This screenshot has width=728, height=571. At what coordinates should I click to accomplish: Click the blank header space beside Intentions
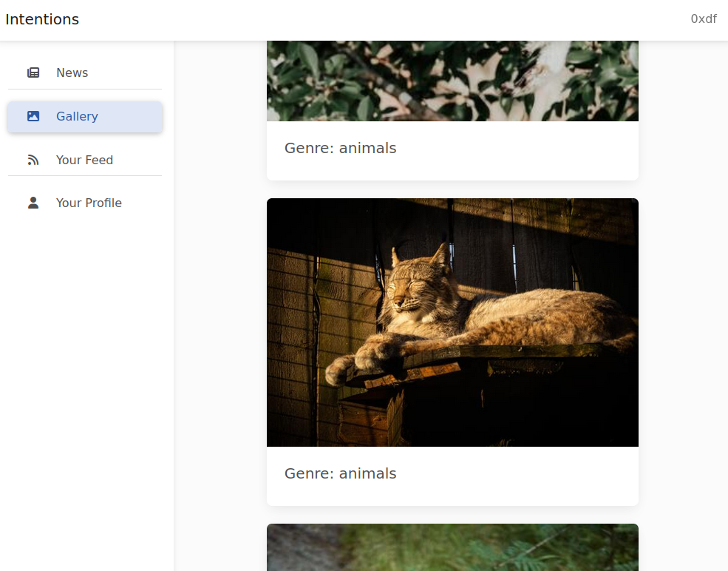370,19
